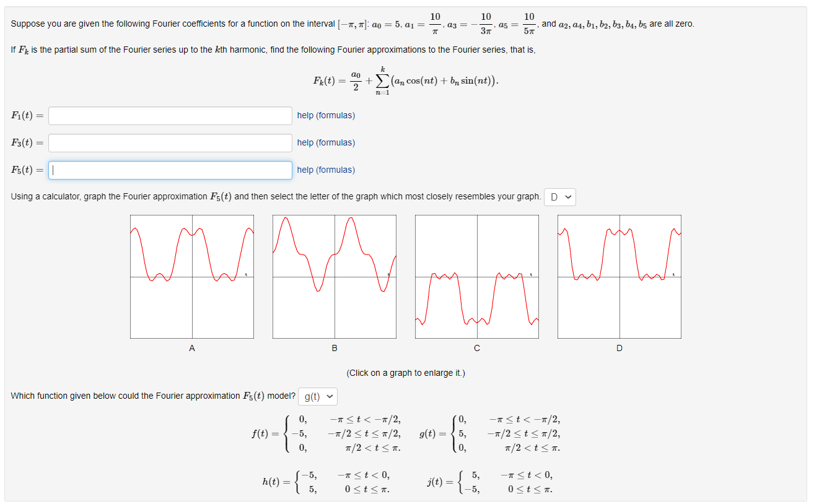Click the F1(t) answer input field
Viewport: 814px width, 504px height.
(x=170, y=116)
